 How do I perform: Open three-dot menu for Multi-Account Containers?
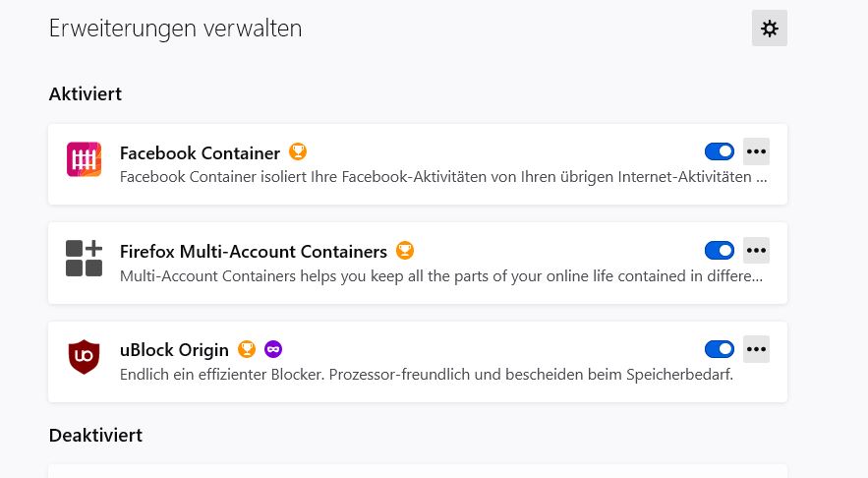click(x=756, y=250)
